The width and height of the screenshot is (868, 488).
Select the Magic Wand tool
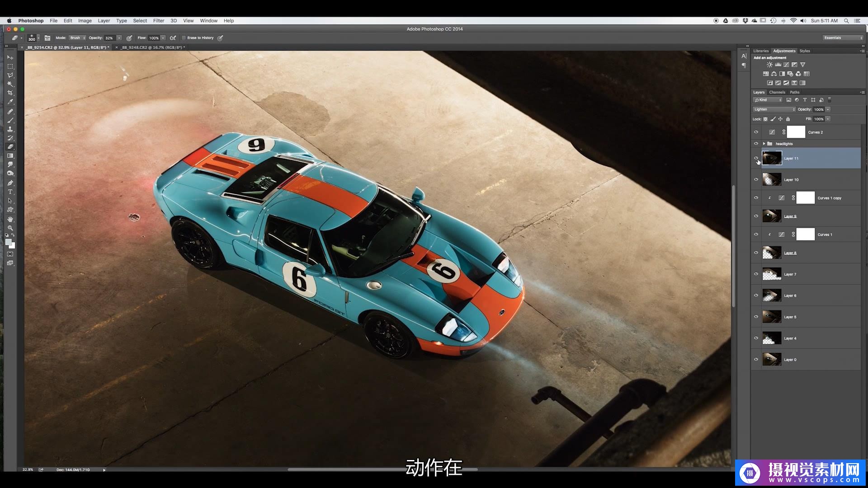coord(10,84)
